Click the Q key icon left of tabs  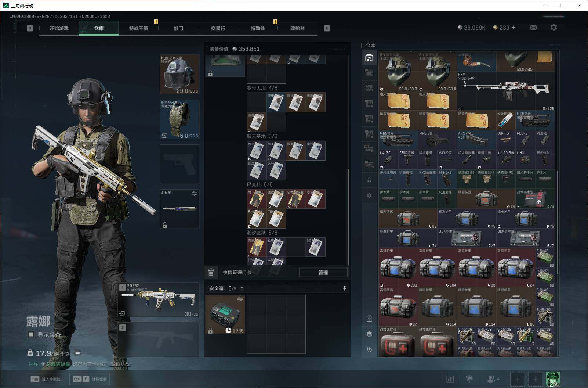tap(30, 28)
